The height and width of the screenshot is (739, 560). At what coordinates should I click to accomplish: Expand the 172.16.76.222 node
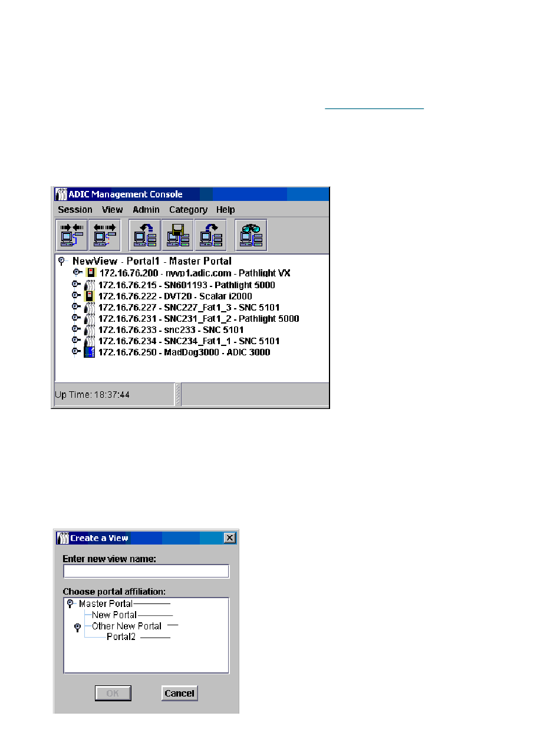(75, 295)
